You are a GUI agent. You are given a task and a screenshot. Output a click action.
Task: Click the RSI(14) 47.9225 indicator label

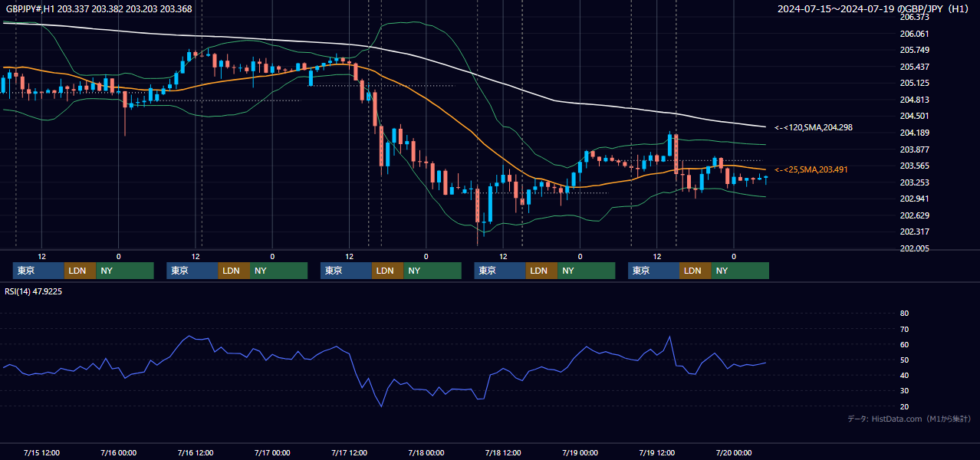click(x=34, y=291)
